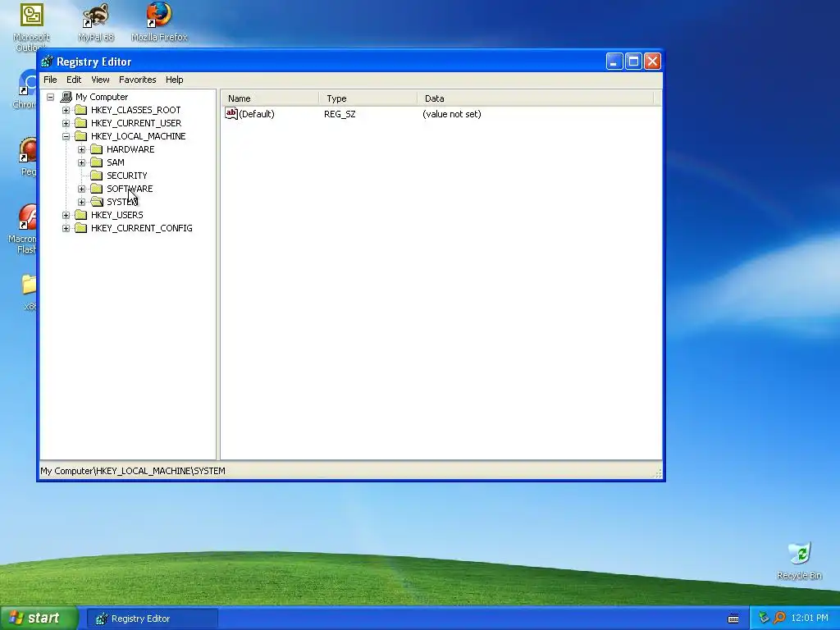Expand HKEY_CLASSES_ROOT key
The width and height of the screenshot is (840, 630).
[66, 111]
